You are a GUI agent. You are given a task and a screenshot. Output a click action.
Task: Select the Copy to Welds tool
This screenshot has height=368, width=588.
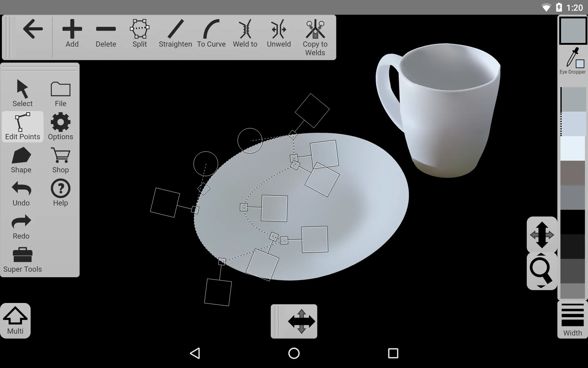pyautogui.click(x=315, y=36)
